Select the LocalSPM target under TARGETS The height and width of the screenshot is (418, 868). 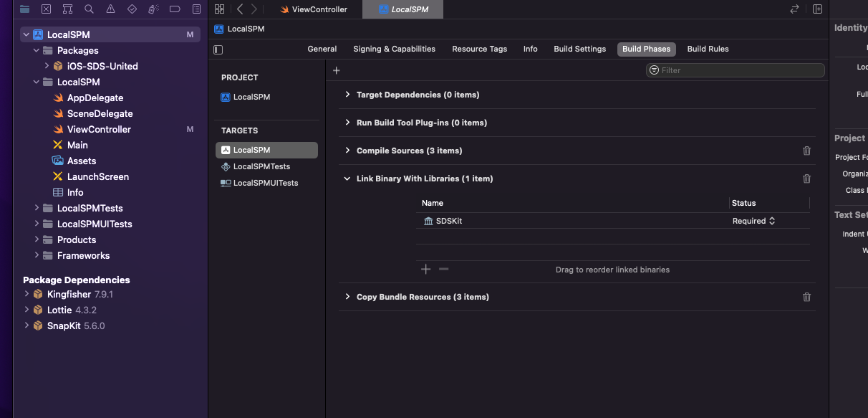click(x=266, y=150)
